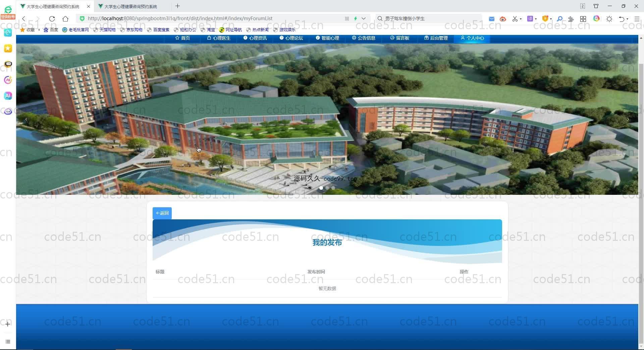Viewport: 644px width, 350px height.
Task: Click the colorful AI circle icon in toolbar
Action: (596, 18)
